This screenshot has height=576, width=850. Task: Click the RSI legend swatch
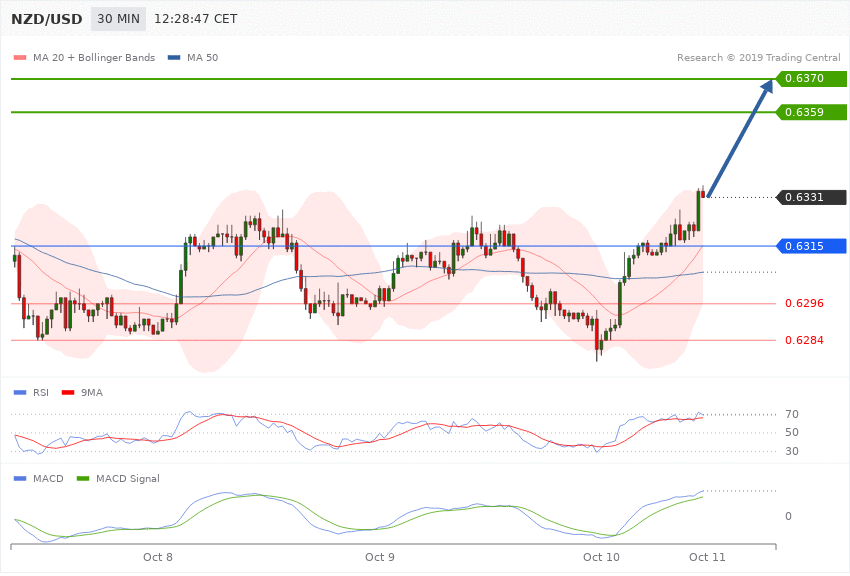point(20,392)
